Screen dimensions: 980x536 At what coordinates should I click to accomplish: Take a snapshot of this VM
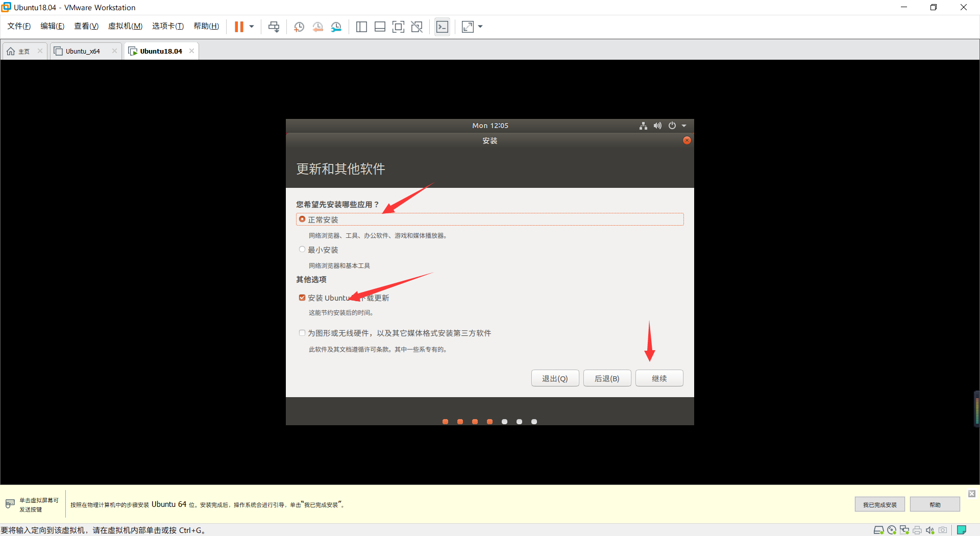299,27
